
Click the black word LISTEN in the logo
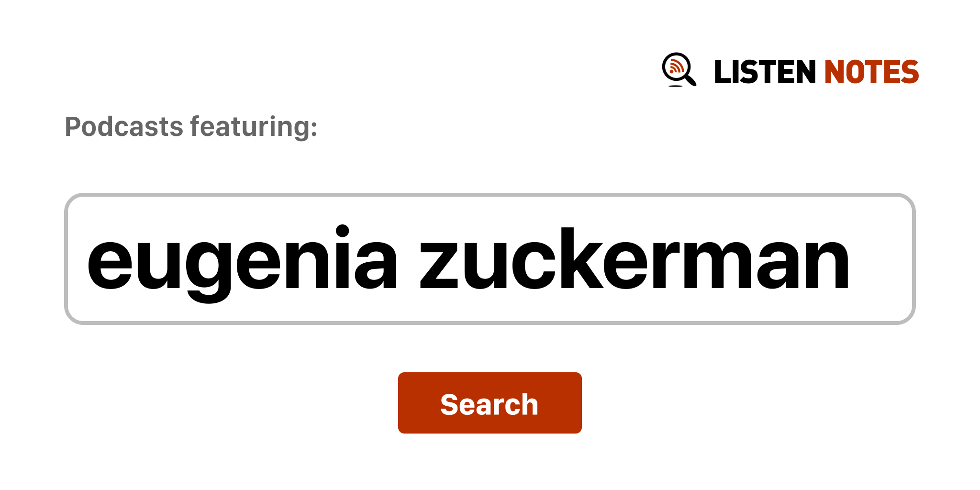(x=764, y=72)
